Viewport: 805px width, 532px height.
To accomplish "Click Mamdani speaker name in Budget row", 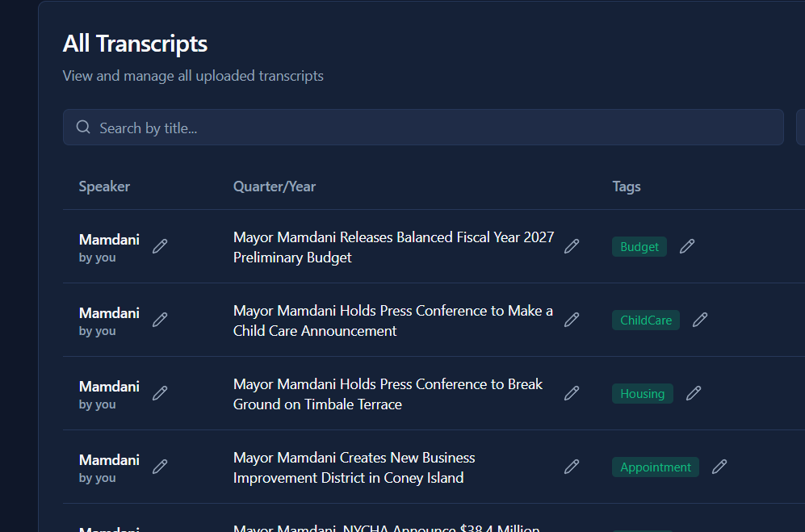I will click(x=109, y=239).
